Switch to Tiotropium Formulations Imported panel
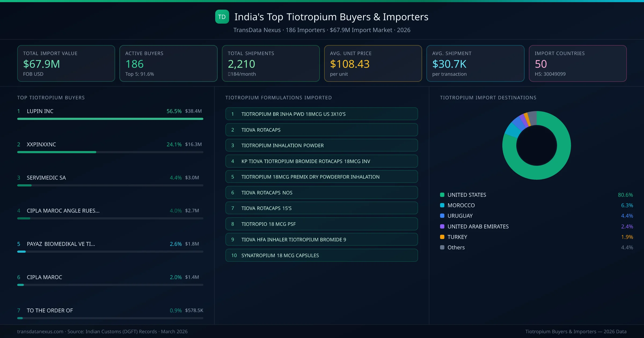 (x=279, y=98)
